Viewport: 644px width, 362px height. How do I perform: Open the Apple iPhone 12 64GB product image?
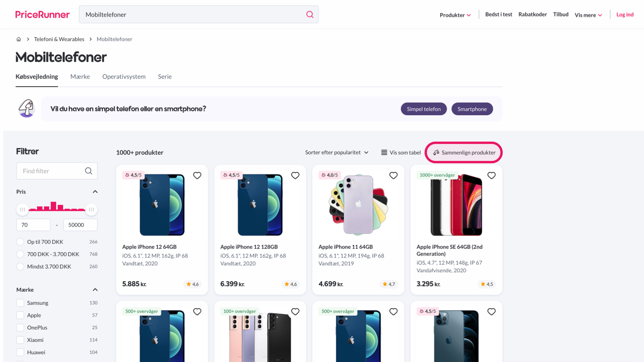click(162, 205)
